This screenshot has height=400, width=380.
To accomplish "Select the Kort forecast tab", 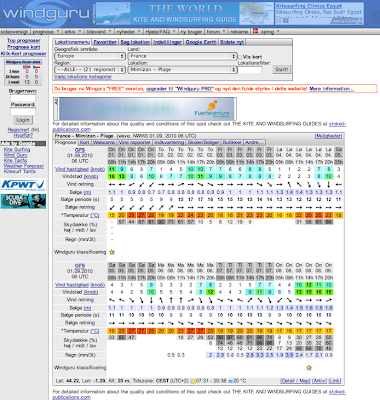I will (84, 142).
